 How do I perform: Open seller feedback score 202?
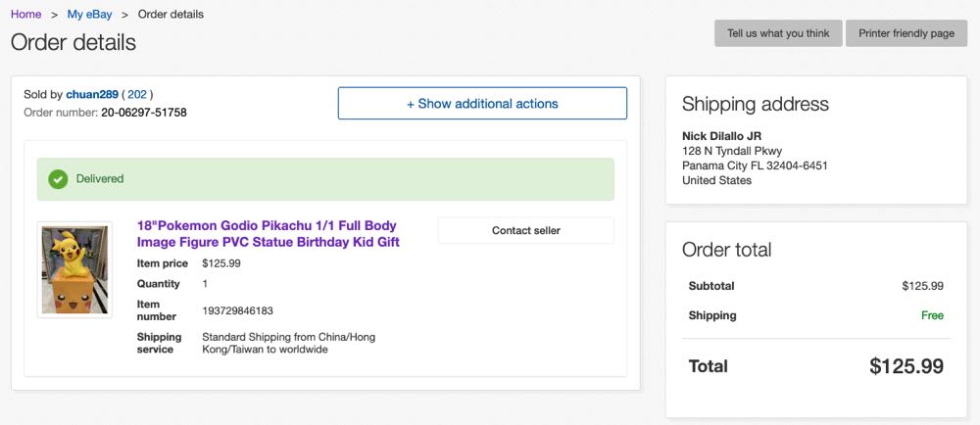pyautogui.click(x=137, y=95)
